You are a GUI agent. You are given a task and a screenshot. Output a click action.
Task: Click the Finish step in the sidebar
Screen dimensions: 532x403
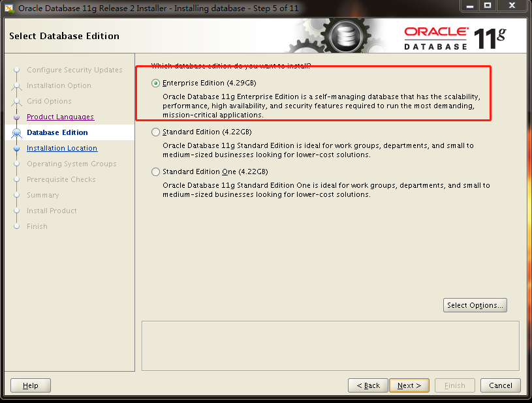[x=37, y=226]
